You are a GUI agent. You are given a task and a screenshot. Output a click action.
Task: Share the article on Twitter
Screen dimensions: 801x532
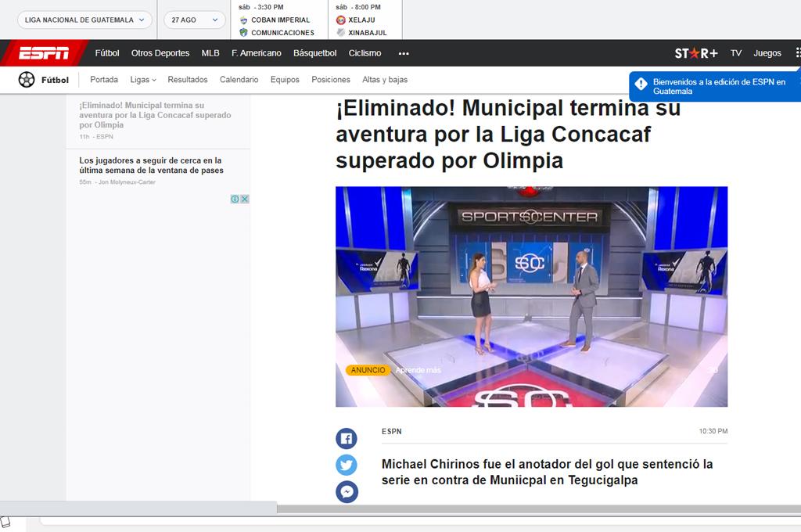pos(347,465)
